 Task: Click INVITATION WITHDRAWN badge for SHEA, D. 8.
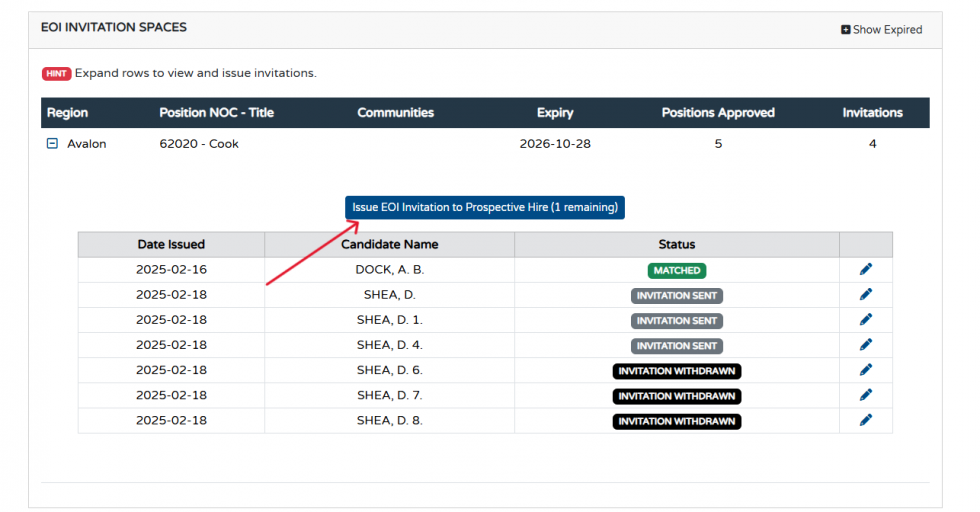[677, 421]
